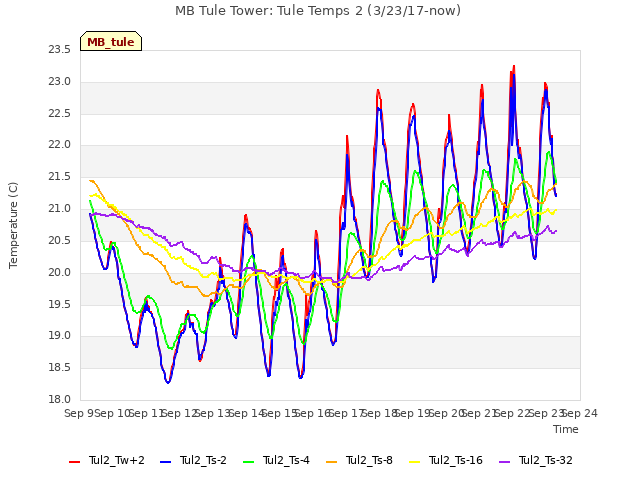Select the Tul2_Ts-32 legend label
640x480 pixels.
(546, 460)
